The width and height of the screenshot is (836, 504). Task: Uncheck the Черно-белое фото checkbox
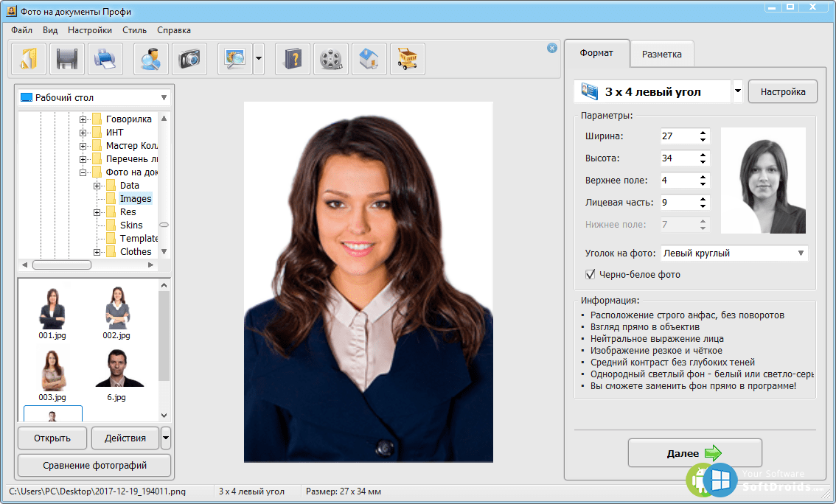tap(590, 274)
